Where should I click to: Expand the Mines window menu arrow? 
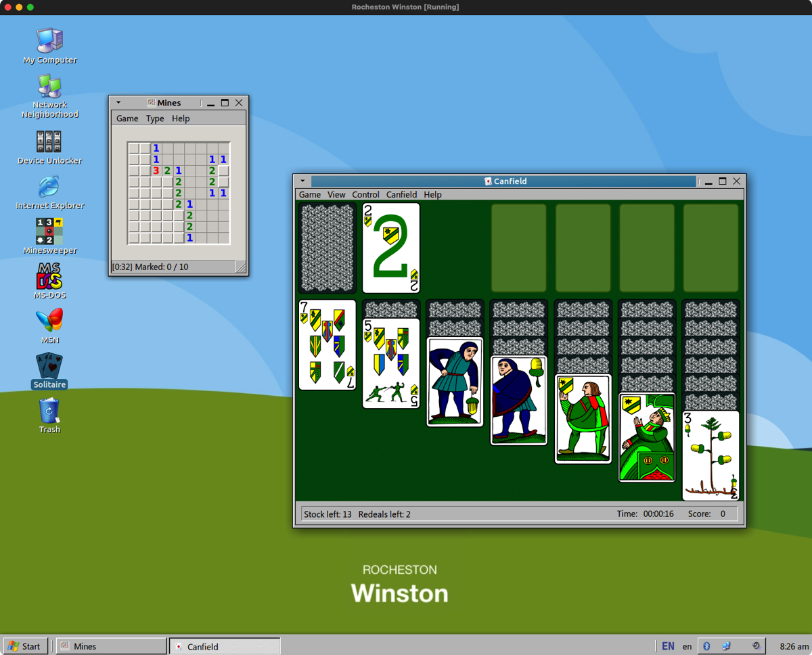pos(118,103)
